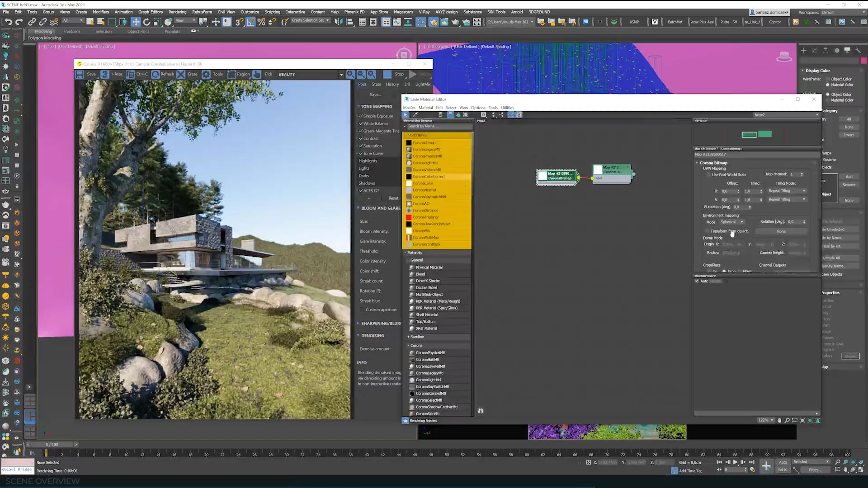The image size is (868, 488).
Task: Toggle the ACES OT checkbox
Action: (x=361, y=191)
